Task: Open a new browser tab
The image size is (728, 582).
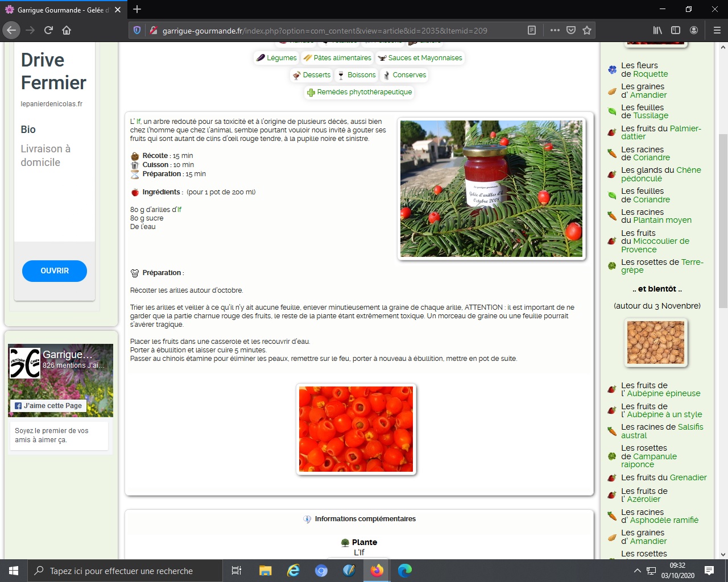Action: coord(137,9)
